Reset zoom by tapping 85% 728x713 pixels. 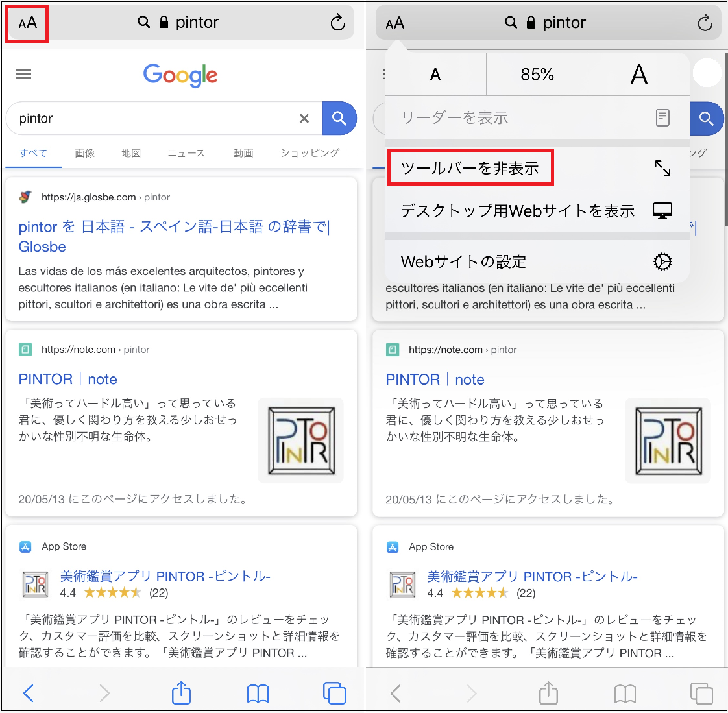(537, 75)
